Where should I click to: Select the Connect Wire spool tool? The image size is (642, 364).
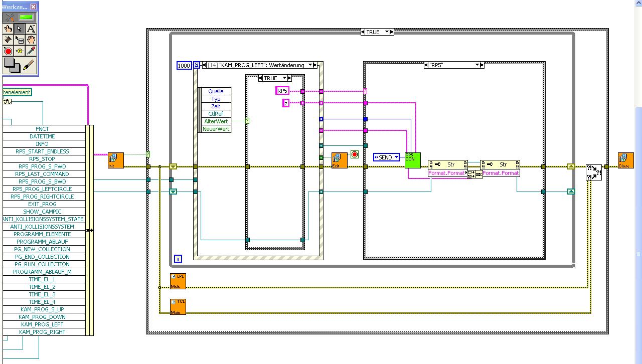coord(8,40)
